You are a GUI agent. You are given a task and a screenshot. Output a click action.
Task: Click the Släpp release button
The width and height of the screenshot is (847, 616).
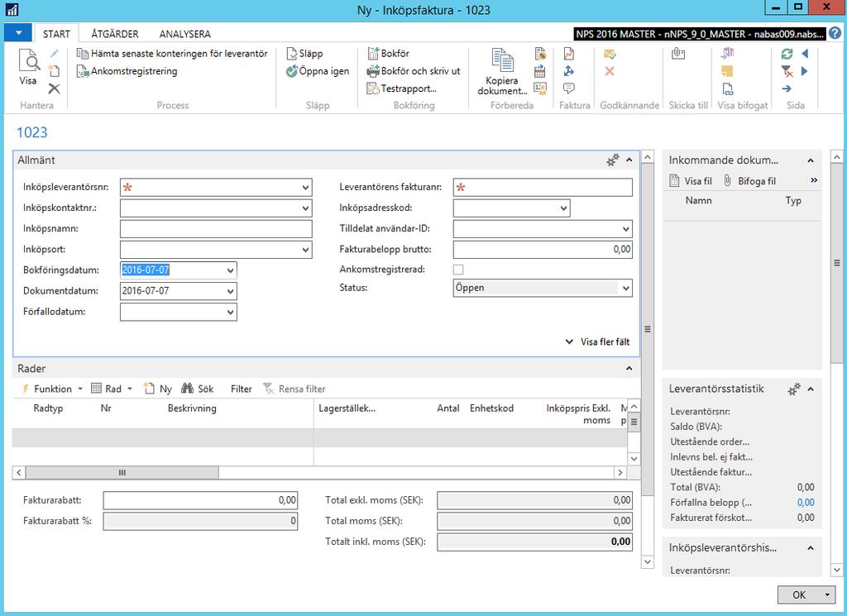[x=304, y=54]
